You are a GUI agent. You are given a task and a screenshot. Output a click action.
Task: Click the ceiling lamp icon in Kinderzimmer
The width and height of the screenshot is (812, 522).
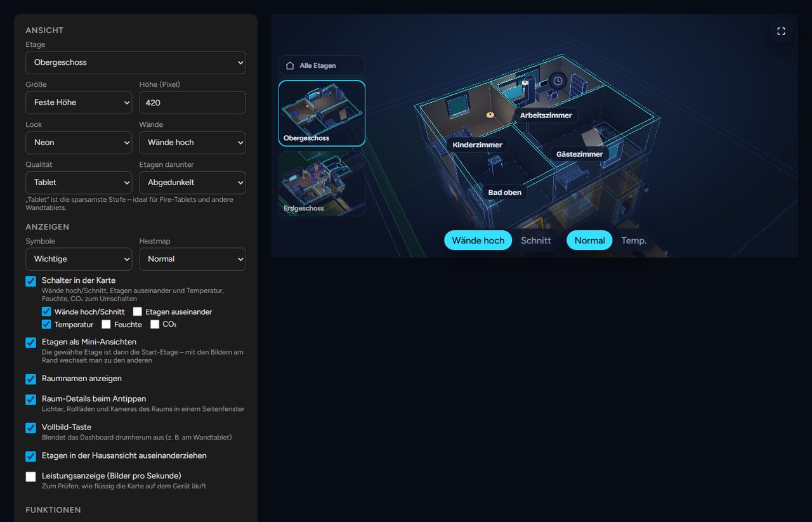tap(490, 114)
